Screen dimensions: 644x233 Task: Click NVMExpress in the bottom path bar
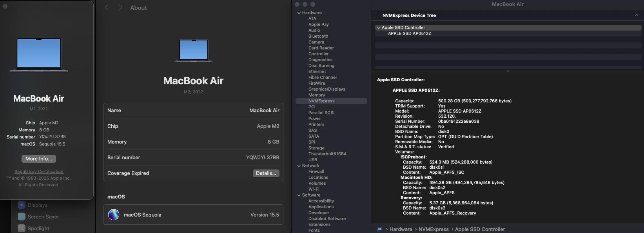(434, 229)
